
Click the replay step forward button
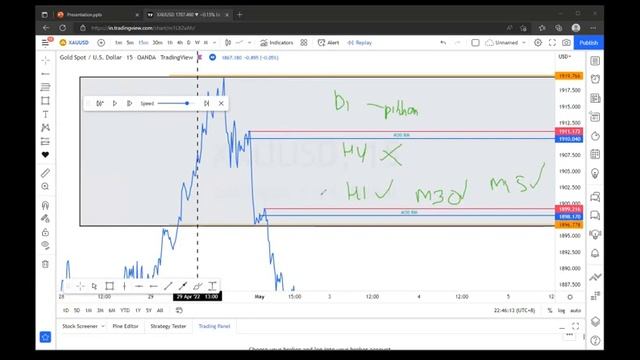129,103
